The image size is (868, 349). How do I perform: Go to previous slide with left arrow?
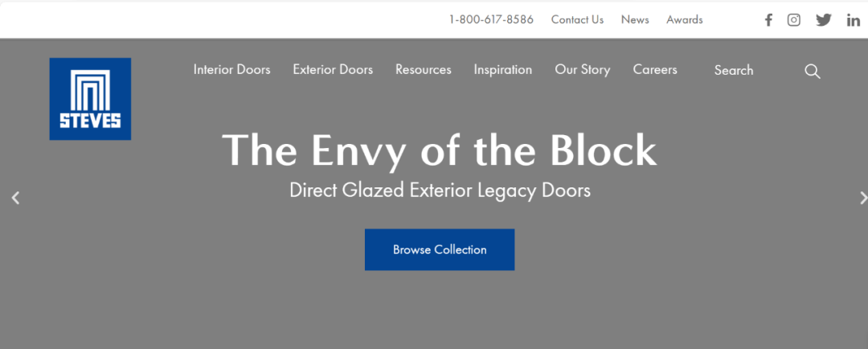pyautogui.click(x=15, y=198)
